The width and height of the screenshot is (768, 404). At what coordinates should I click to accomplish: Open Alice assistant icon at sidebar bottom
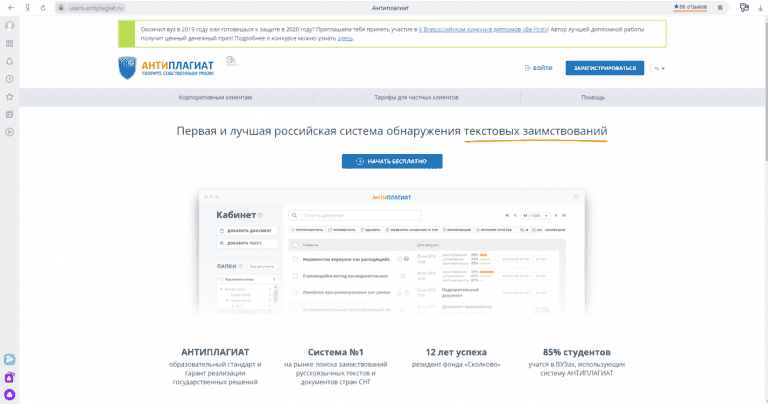click(9, 394)
